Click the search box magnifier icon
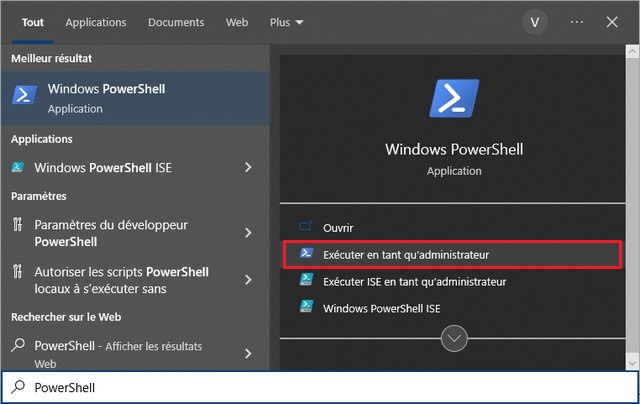Screen dimensions: 640x404 coord(18,387)
